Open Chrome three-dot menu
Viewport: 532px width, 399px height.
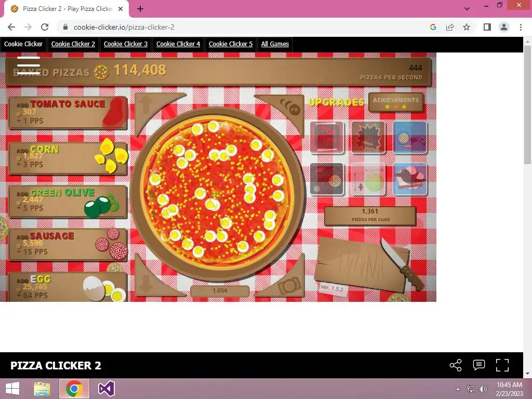(521, 27)
